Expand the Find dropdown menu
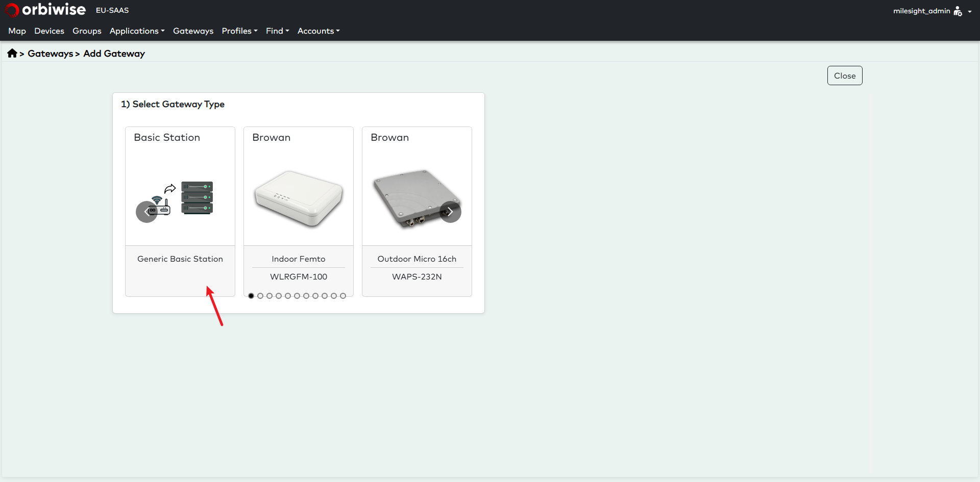The height and width of the screenshot is (482, 980). [277, 31]
